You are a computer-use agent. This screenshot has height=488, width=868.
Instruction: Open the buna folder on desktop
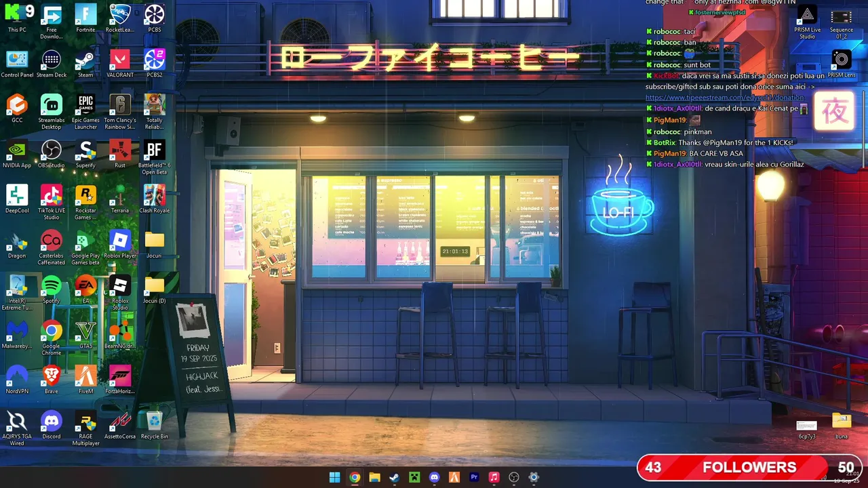(842, 426)
